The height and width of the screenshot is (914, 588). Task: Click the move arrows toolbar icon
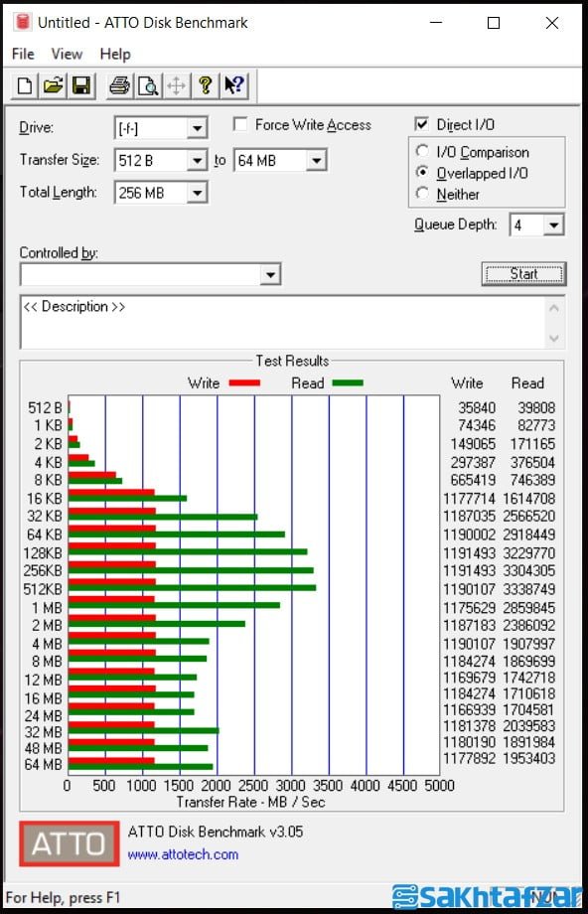(176, 85)
